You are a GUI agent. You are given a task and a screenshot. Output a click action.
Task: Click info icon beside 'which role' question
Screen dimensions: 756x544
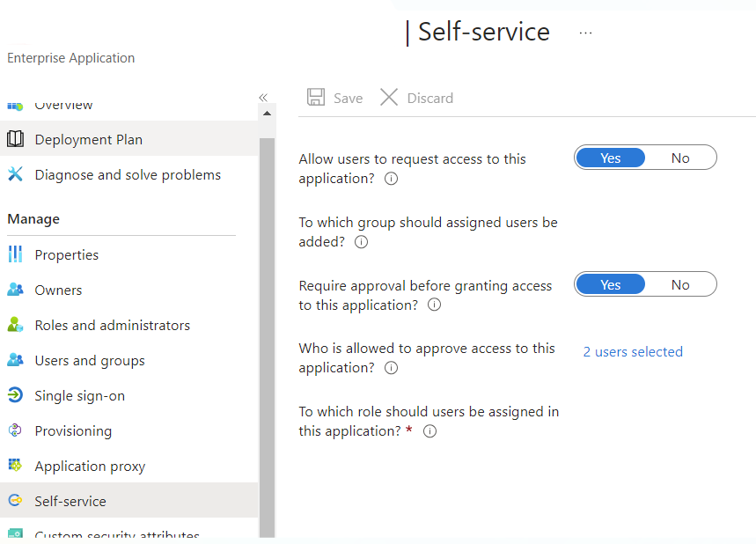(429, 431)
